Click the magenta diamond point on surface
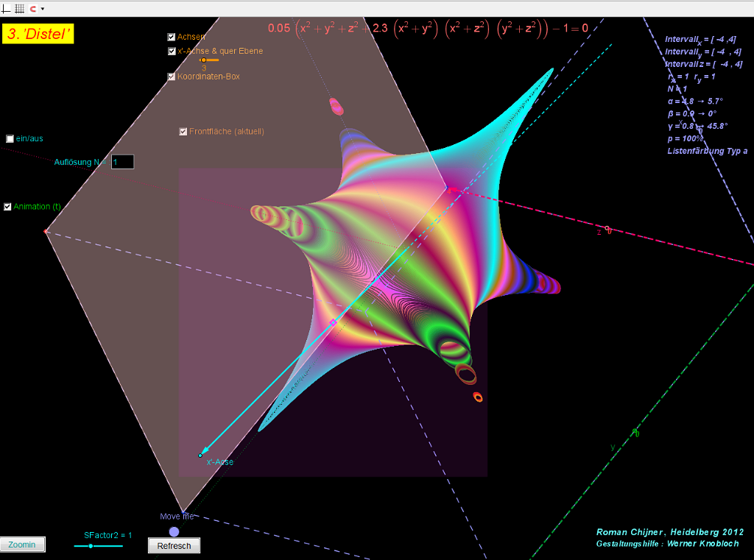Screen dimensions: 754x560 [x=333, y=322]
